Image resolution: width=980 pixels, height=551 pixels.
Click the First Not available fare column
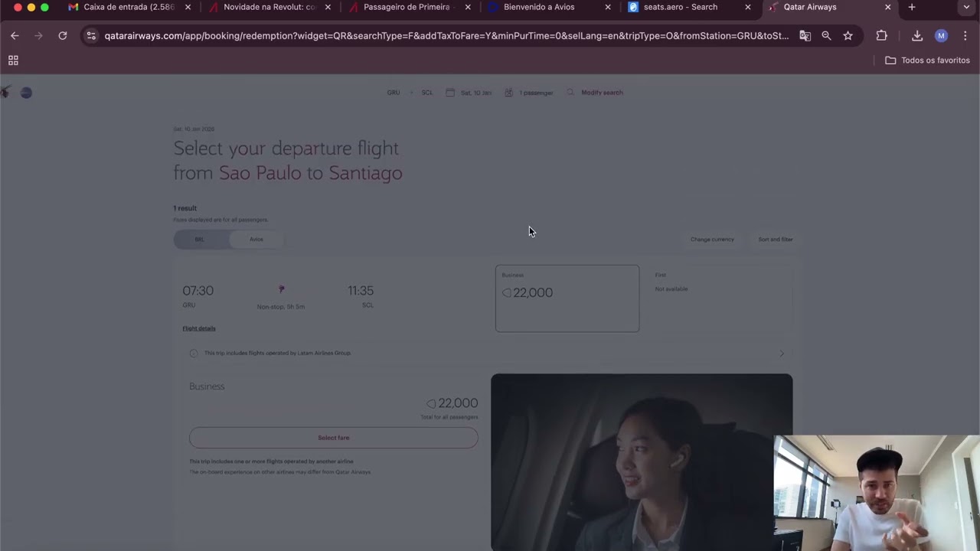click(720, 298)
